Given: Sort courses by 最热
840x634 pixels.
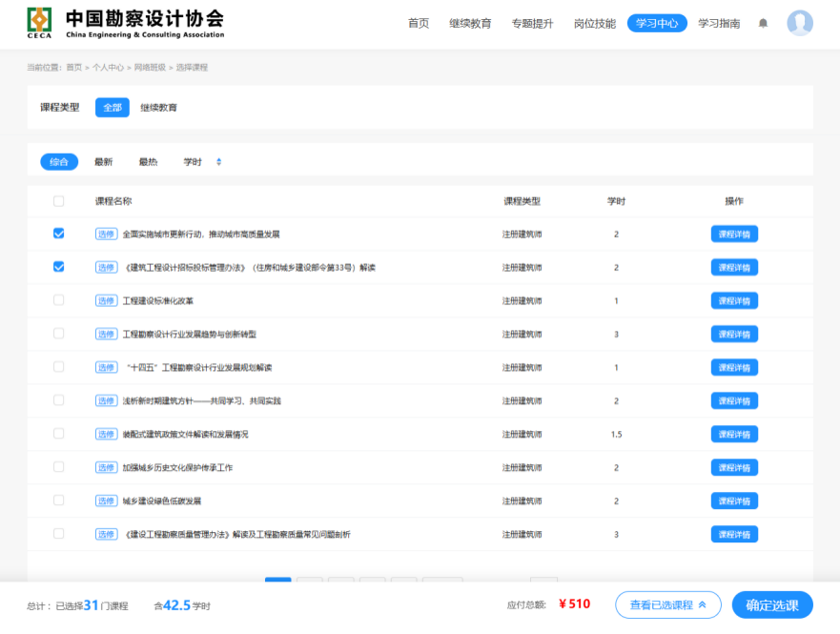Looking at the screenshot, I should (149, 162).
